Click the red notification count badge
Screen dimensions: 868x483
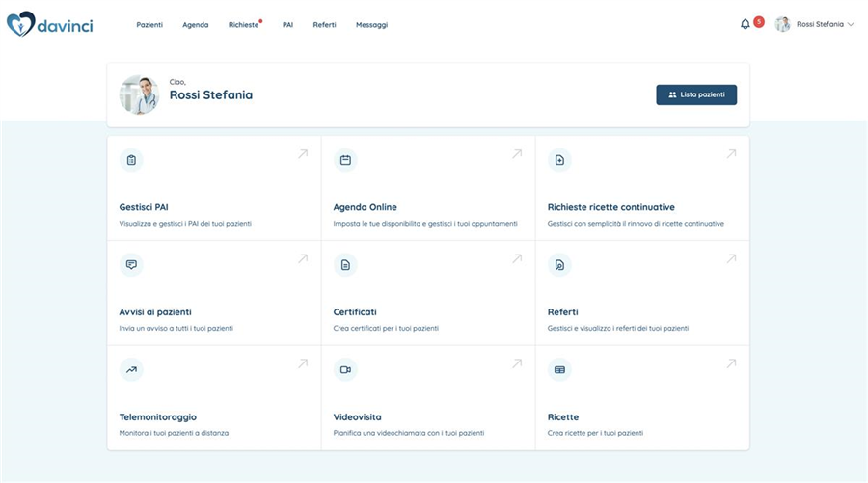pyautogui.click(x=759, y=22)
